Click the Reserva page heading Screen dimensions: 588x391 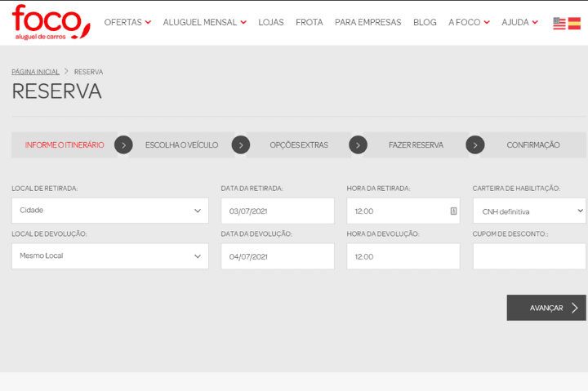pyautogui.click(x=56, y=91)
